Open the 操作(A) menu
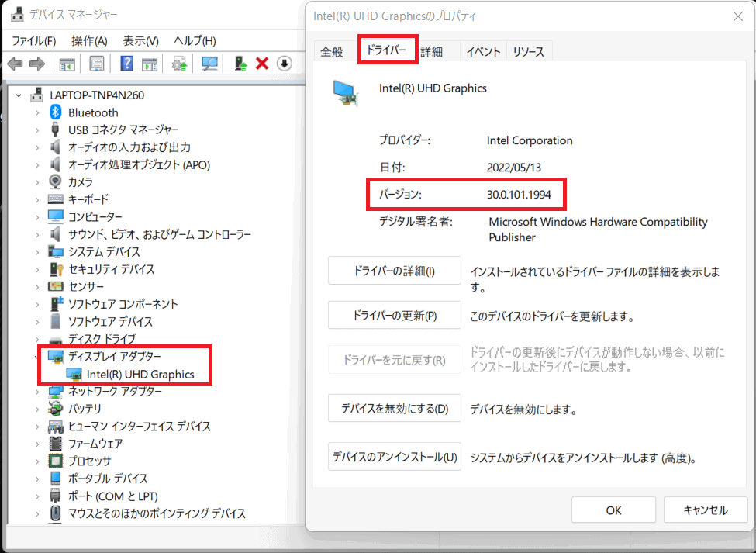The height and width of the screenshot is (553, 756). click(x=89, y=40)
